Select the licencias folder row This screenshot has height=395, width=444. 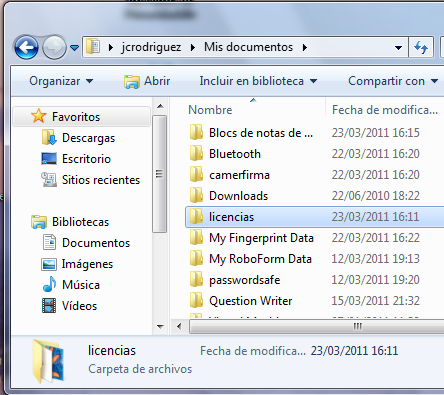tap(315, 217)
